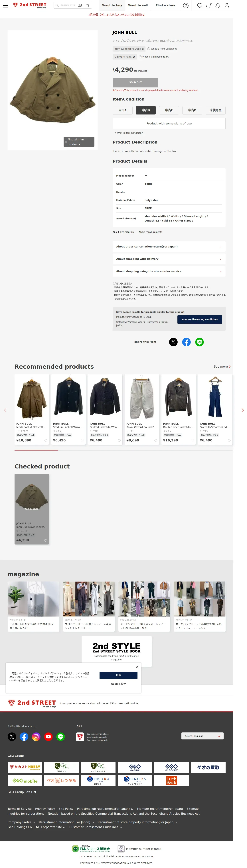
Task: Open the Select Language dropdown
Action: [x=203, y=736]
